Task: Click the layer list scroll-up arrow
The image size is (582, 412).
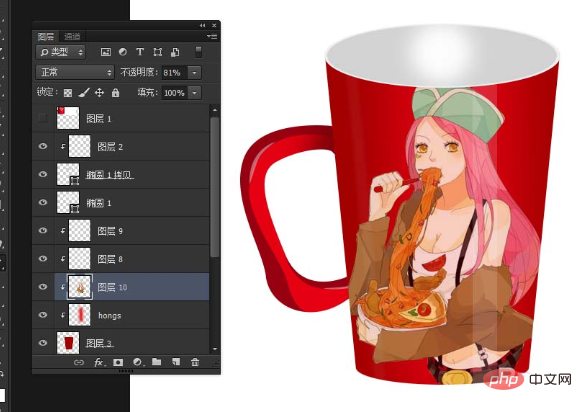Action: 215,110
